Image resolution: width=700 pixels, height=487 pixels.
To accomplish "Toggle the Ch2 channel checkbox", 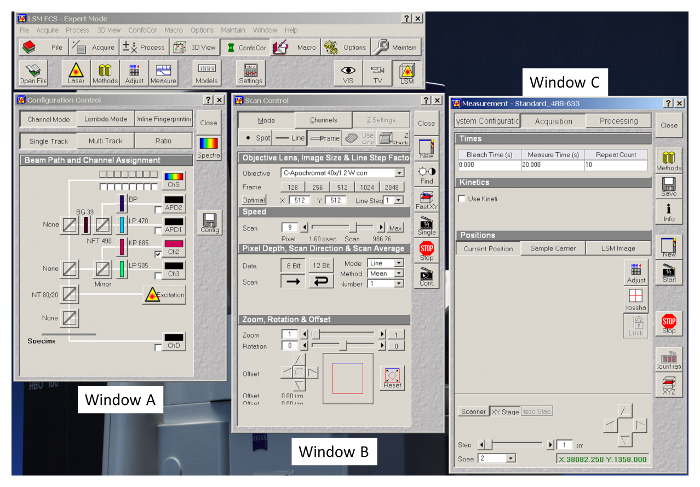I will tap(157, 254).
